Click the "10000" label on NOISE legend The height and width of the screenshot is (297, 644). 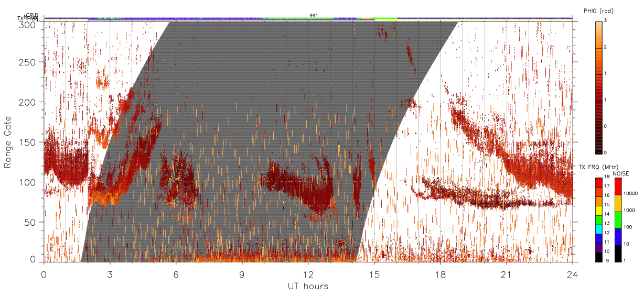pyautogui.click(x=630, y=193)
